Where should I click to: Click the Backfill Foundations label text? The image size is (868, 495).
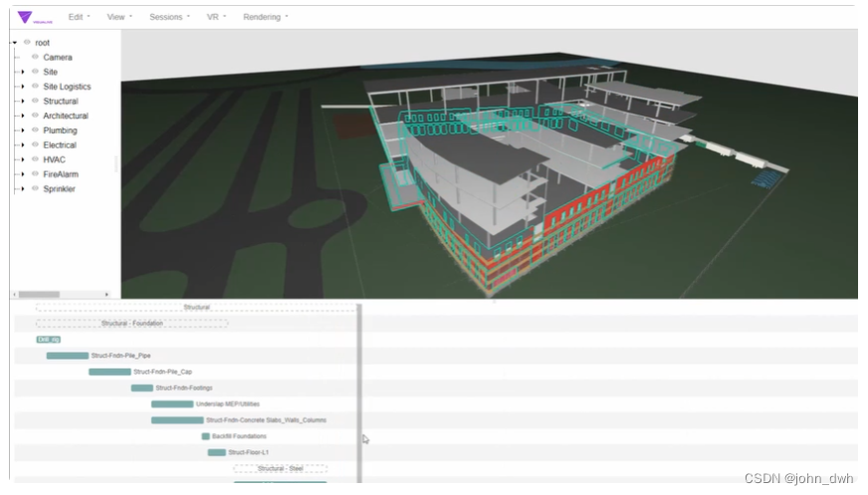tap(239, 436)
